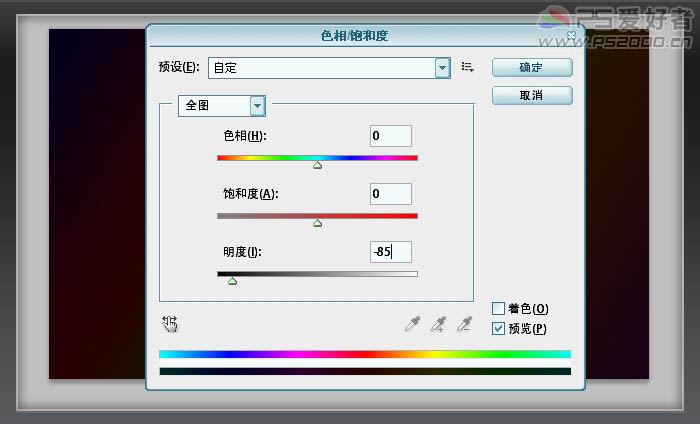Click the lower darkened output color bar
700x424 pixels.
click(x=364, y=371)
